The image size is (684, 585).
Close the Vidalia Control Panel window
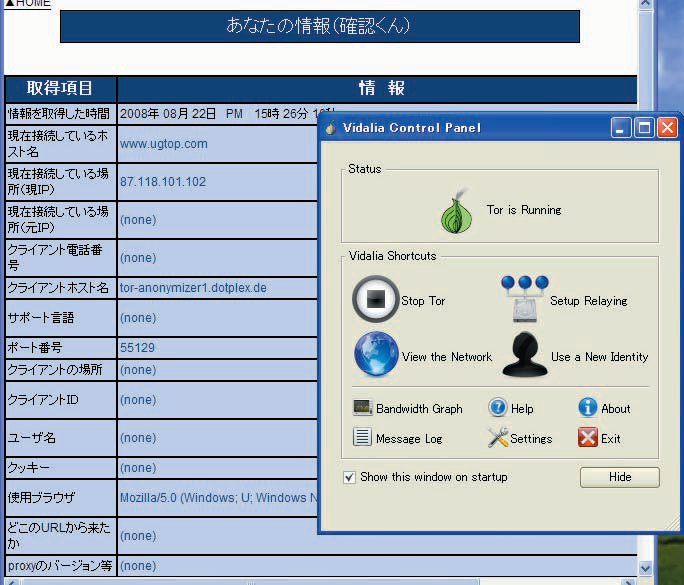coord(667,128)
